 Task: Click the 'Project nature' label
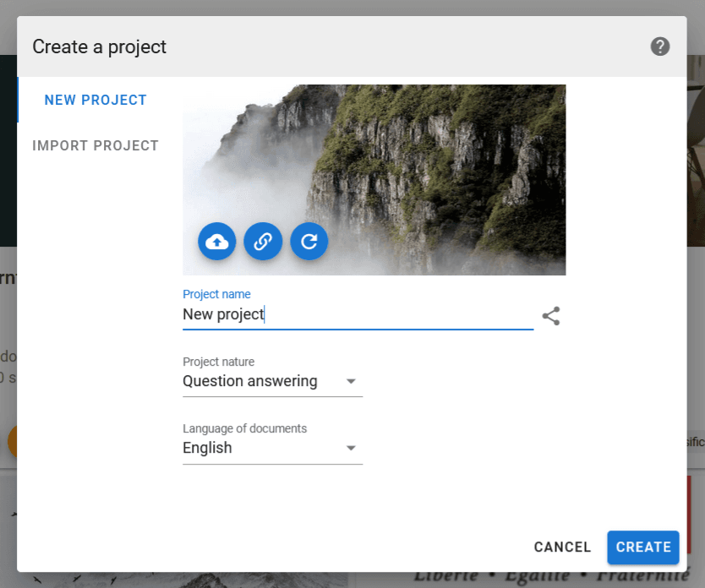(x=218, y=362)
